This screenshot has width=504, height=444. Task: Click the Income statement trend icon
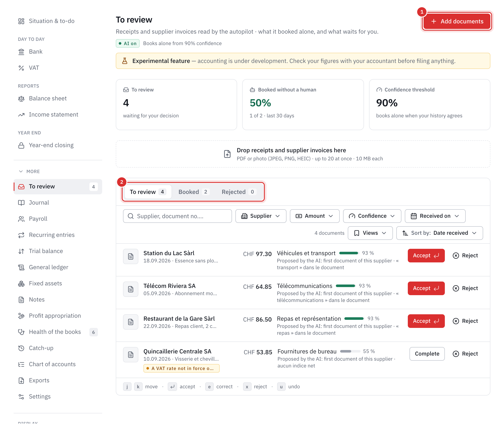21,115
